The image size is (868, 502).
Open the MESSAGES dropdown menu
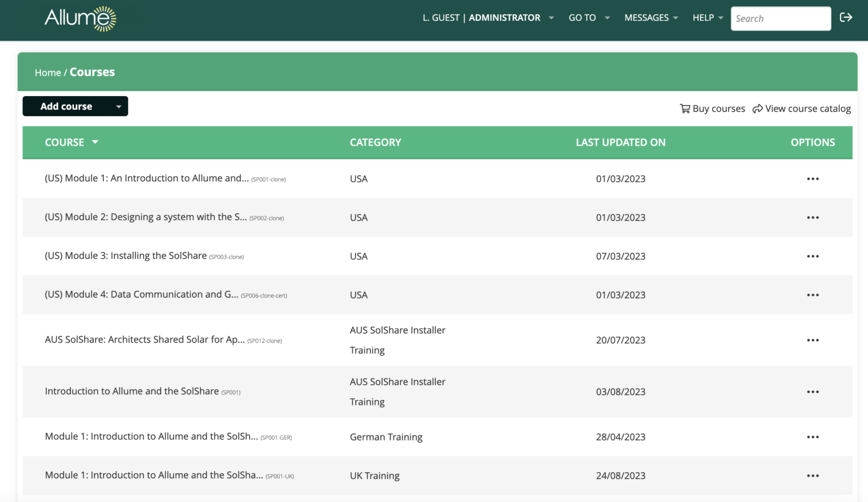pos(651,18)
